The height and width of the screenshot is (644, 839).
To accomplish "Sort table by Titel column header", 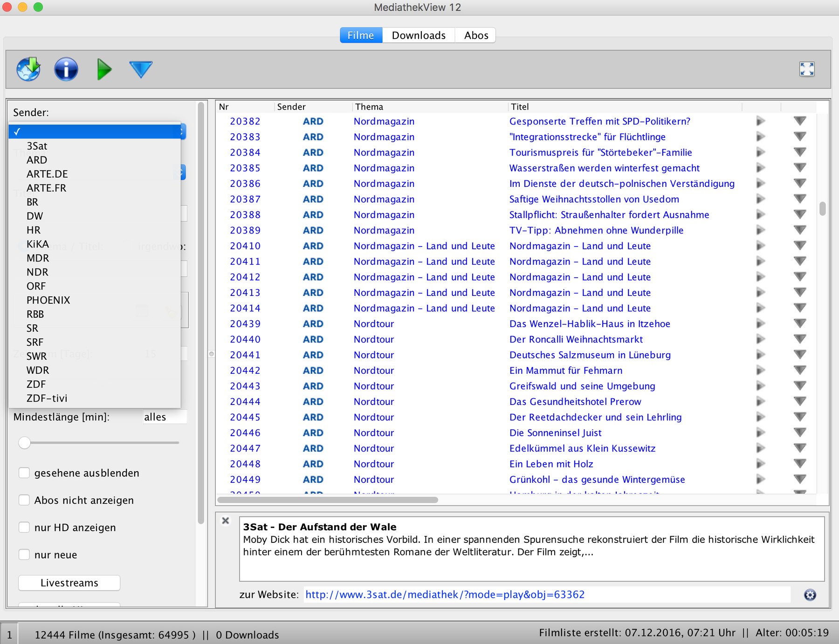I will pos(625,107).
